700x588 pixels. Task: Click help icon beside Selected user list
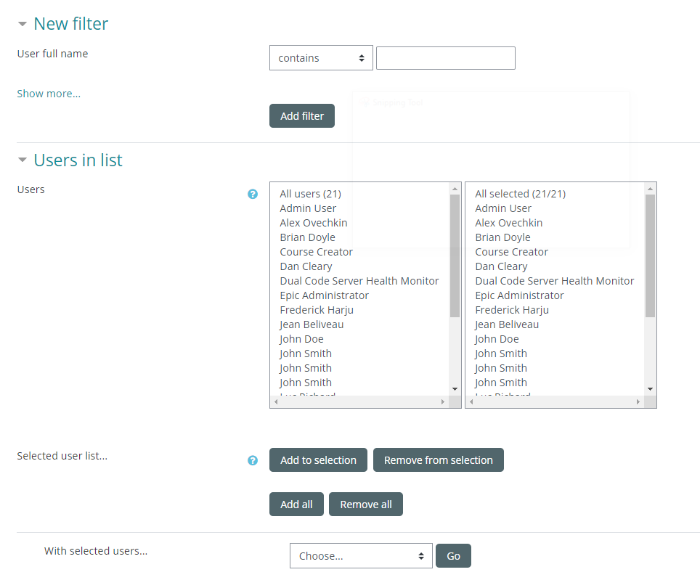click(253, 460)
